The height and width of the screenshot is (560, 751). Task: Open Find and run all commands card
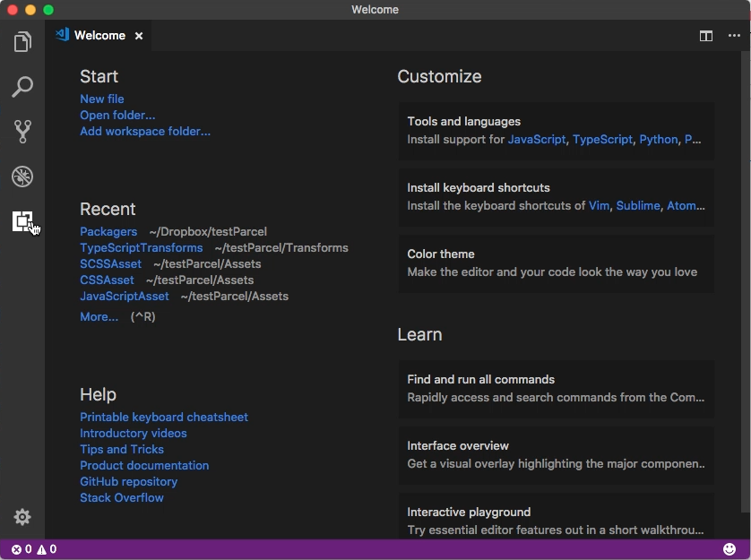pyautogui.click(x=557, y=389)
